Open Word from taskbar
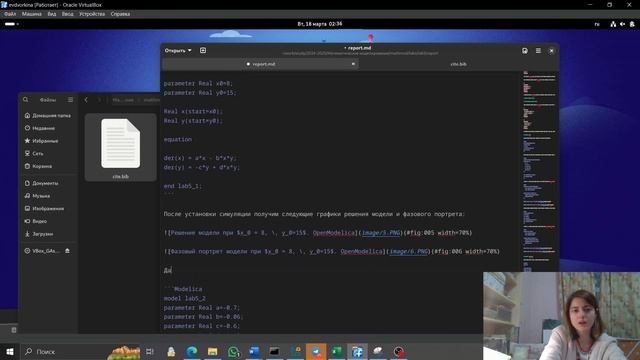 254,351
